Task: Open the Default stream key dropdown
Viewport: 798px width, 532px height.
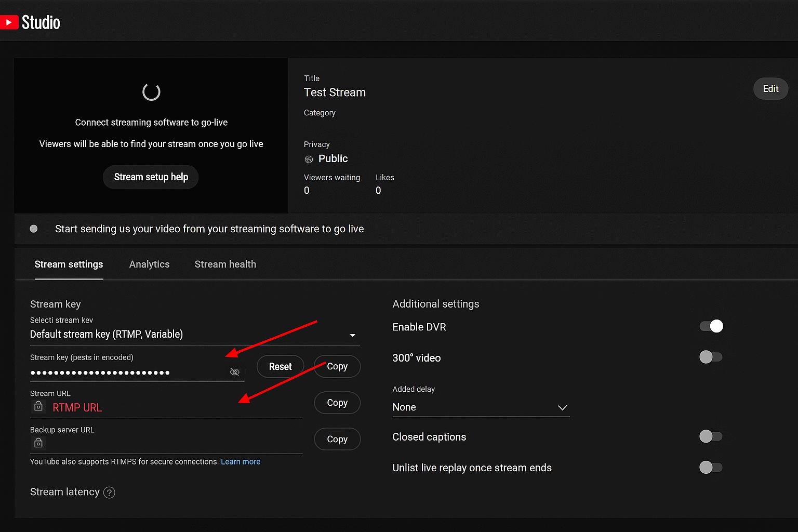Action: point(195,335)
